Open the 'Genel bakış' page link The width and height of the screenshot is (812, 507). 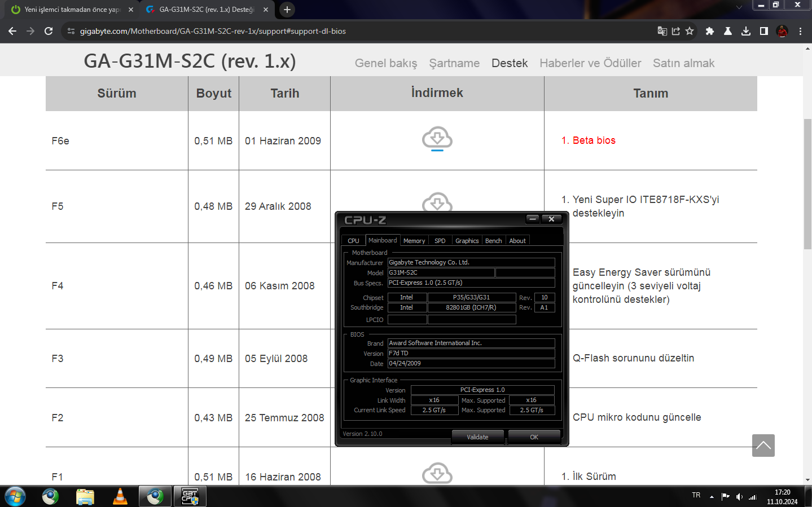click(x=386, y=63)
